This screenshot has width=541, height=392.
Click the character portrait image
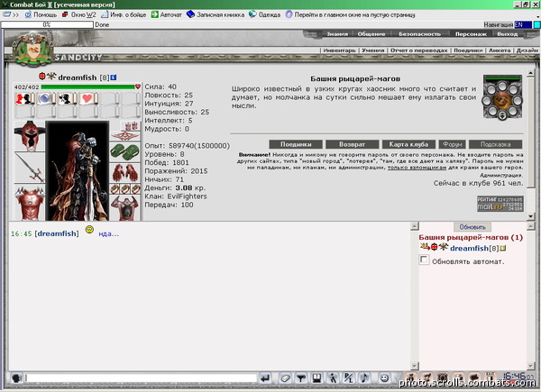point(78,170)
